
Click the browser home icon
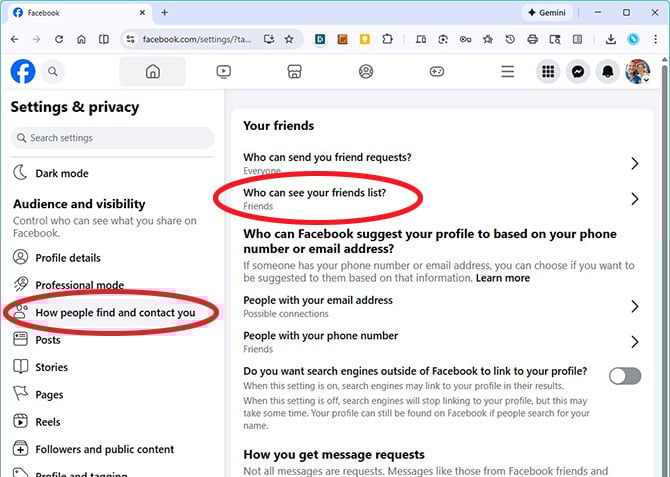click(81, 39)
